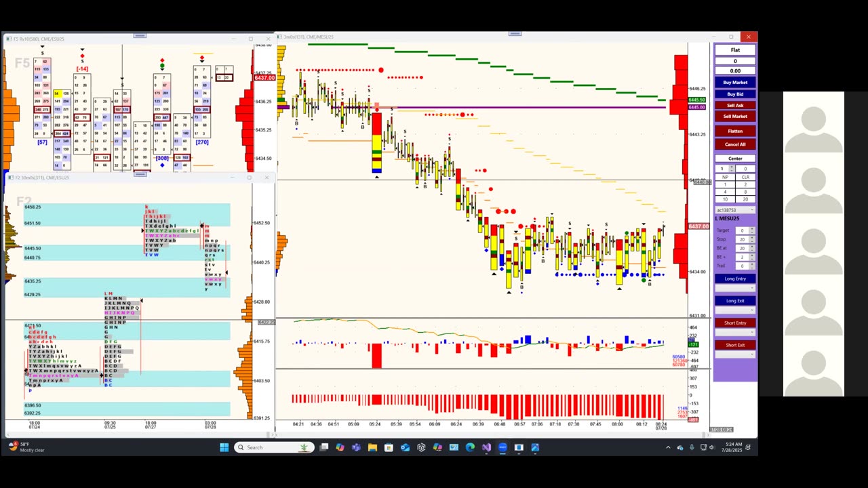The image size is (868, 488).
Task: Open the Windows Start menu
Action: (224, 447)
